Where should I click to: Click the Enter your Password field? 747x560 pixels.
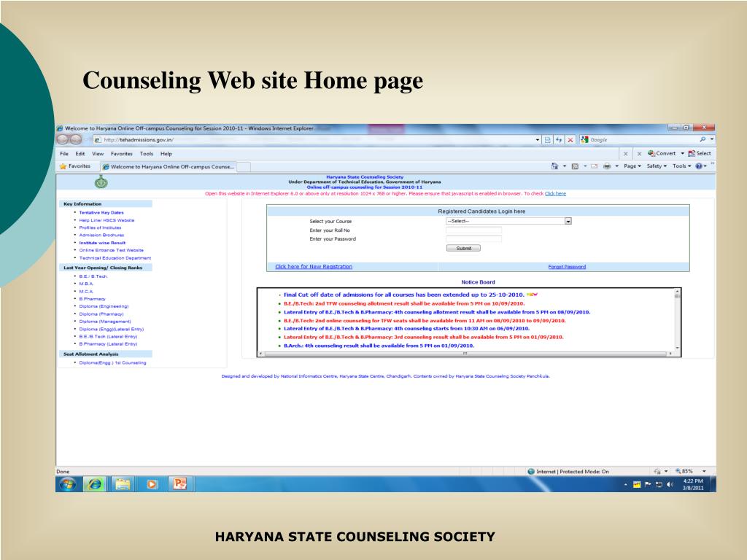pyautogui.click(x=473, y=238)
